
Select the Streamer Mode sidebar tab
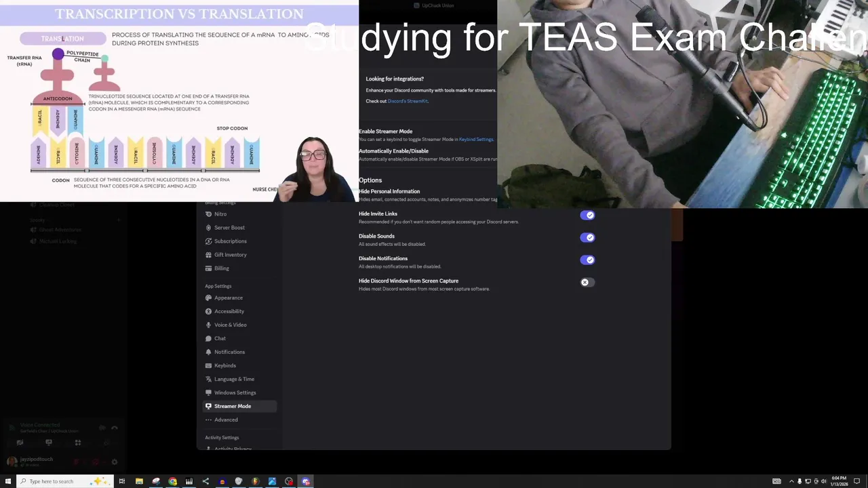pos(240,406)
